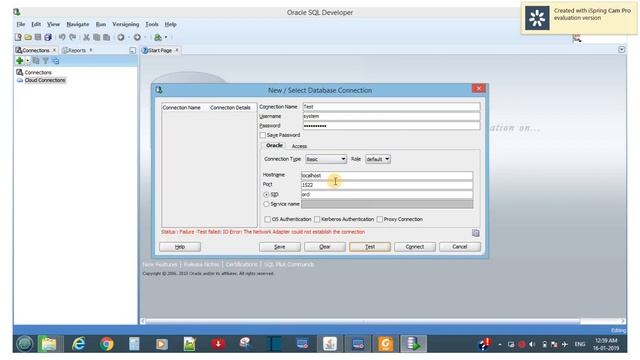Click the Forward navigation arrow icon
This screenshot has width=640, height=360.
(137, 37)
